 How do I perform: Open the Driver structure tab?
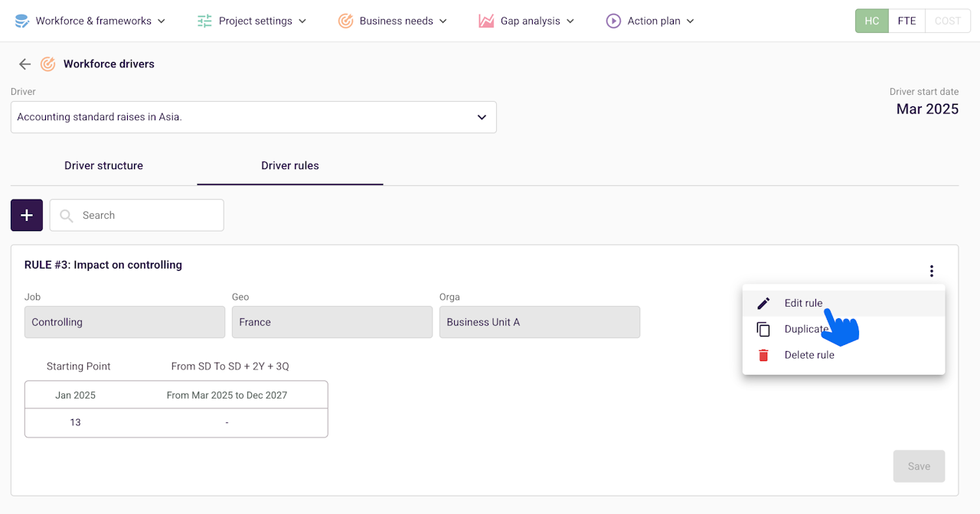[103, 165]
